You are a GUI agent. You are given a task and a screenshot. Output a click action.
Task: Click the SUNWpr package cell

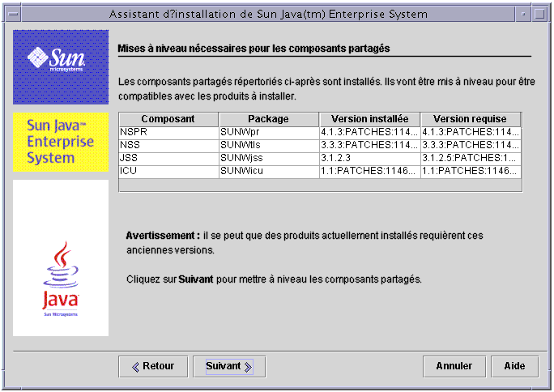coord(269,133)
